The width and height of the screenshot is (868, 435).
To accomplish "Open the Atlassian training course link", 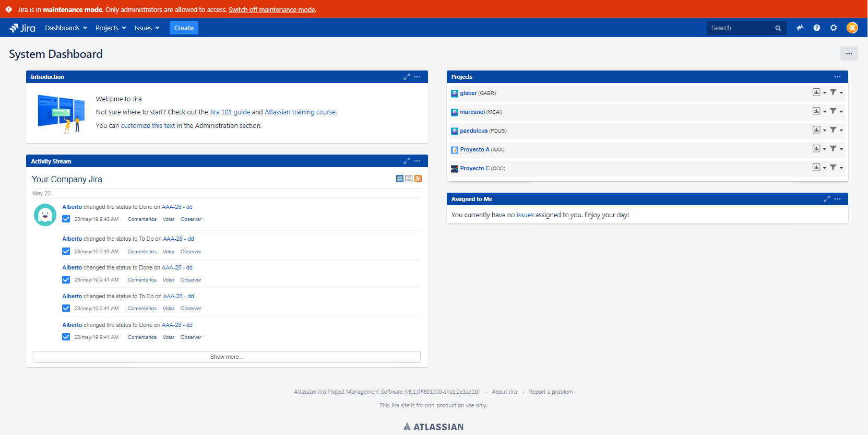I will [300, 112].
